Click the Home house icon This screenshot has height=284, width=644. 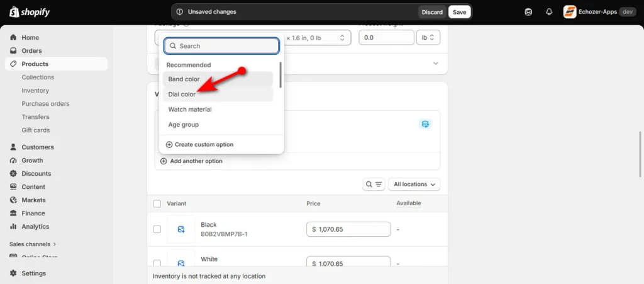(14, 37)
